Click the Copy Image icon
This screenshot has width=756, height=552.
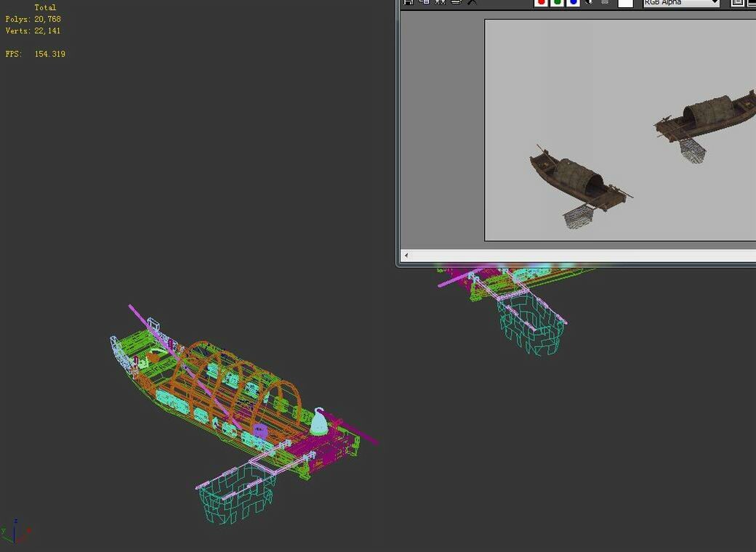point(425,2)
